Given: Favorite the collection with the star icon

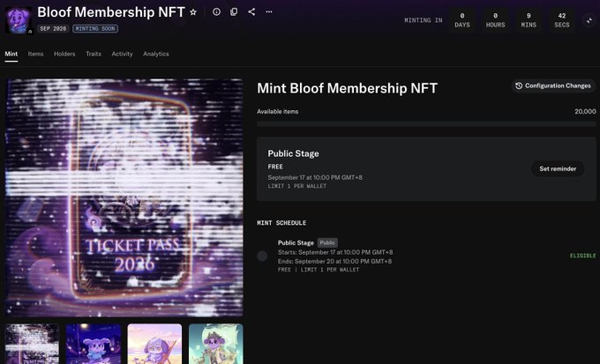Looking at the screenshot, I should 193,12.
